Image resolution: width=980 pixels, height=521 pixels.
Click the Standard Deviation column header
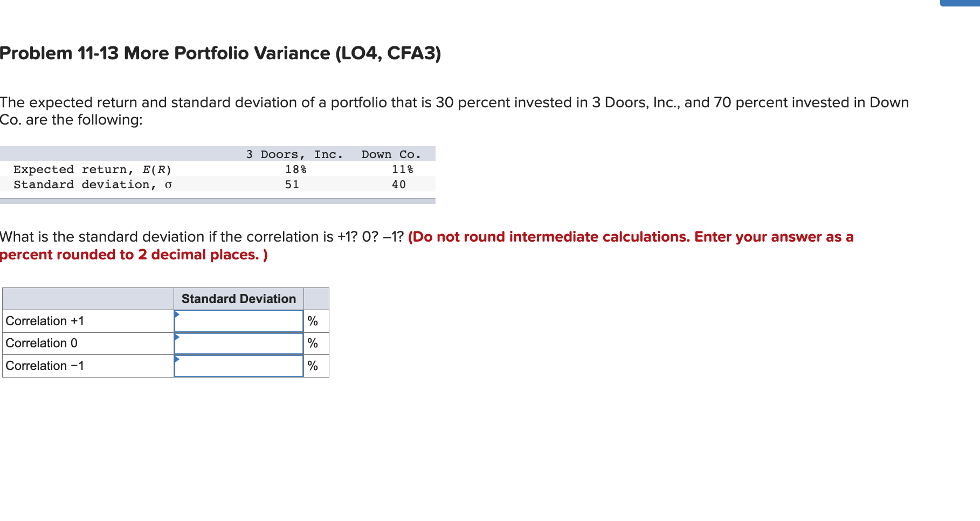click(239, 298)
